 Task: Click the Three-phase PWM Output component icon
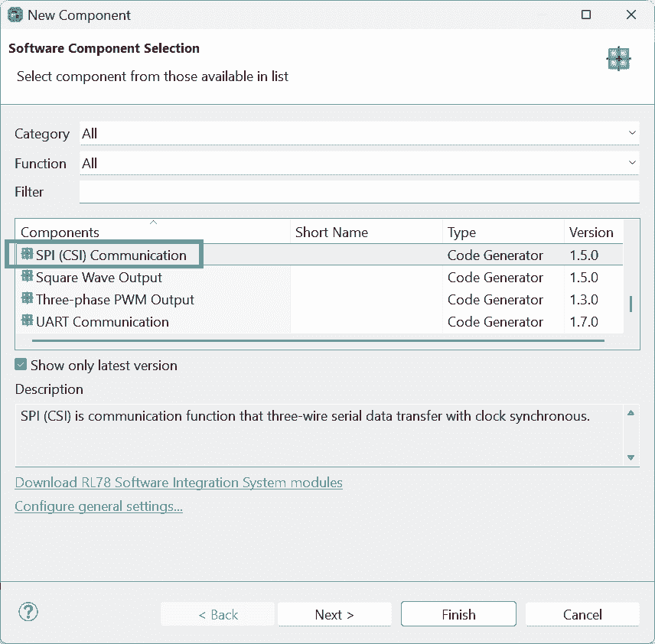click(27, 299)
